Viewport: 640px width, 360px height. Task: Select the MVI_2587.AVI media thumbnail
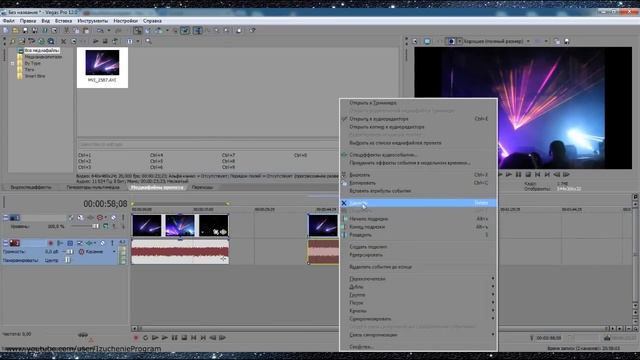(x=102, y=67)
